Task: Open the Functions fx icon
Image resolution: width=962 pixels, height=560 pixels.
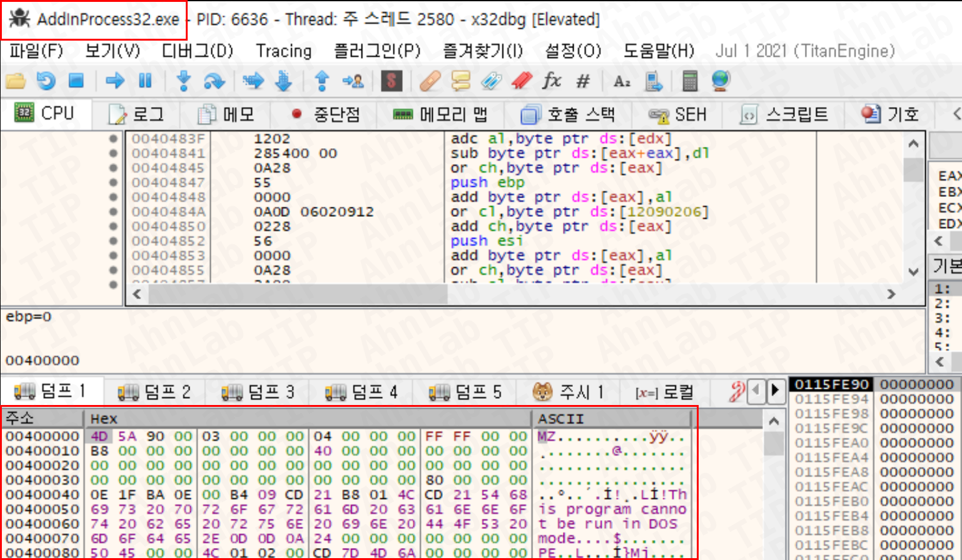Action: click(552, 81)
